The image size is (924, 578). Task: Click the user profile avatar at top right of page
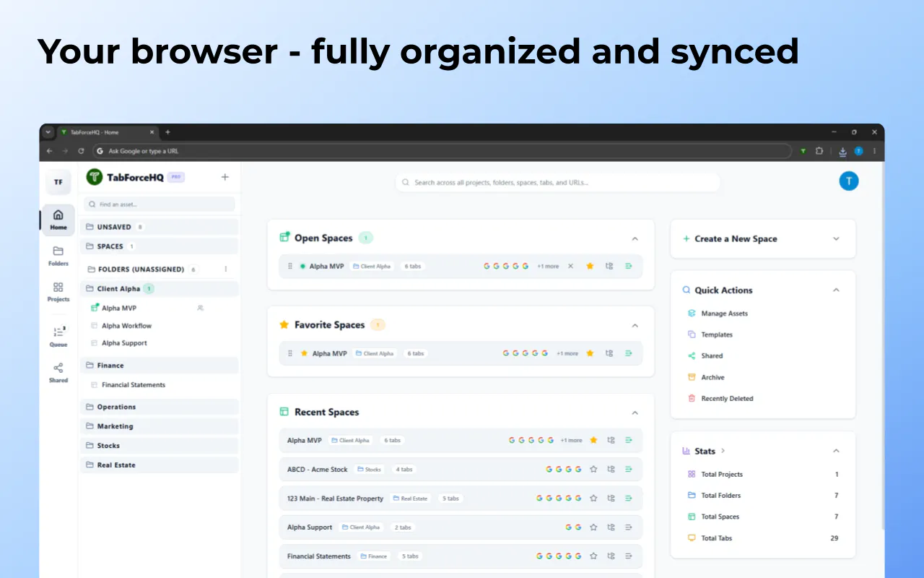[x=849, y=181]
